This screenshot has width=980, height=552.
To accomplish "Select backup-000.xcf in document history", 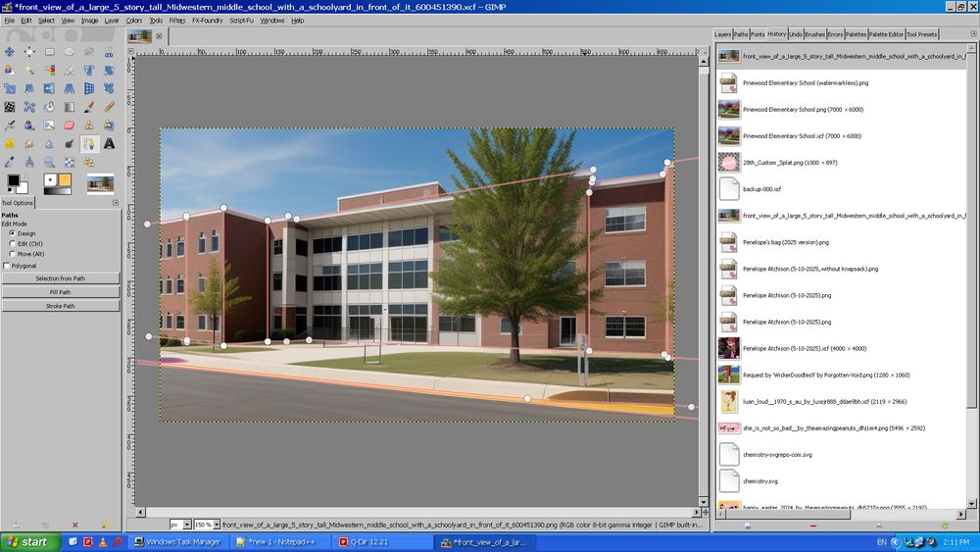I will [x=842, y=189].
